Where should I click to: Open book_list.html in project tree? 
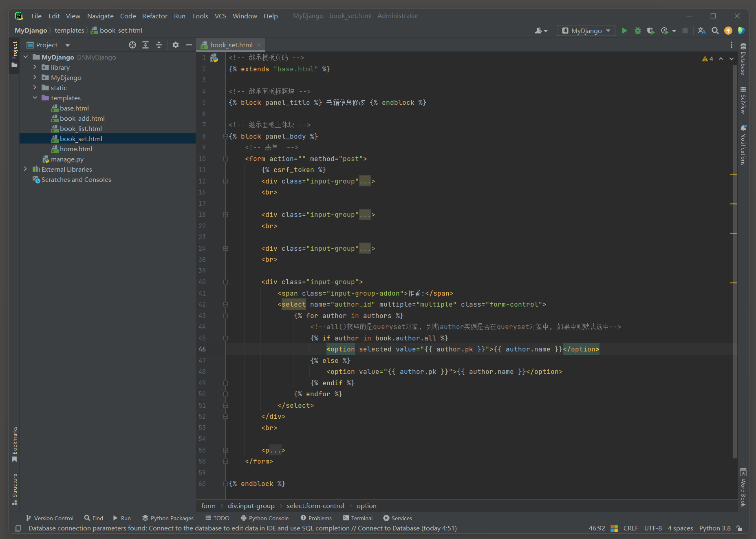pos(81,128)
